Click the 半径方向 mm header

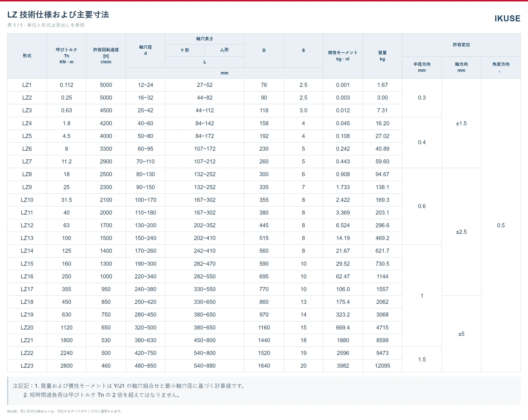[422, 67]
